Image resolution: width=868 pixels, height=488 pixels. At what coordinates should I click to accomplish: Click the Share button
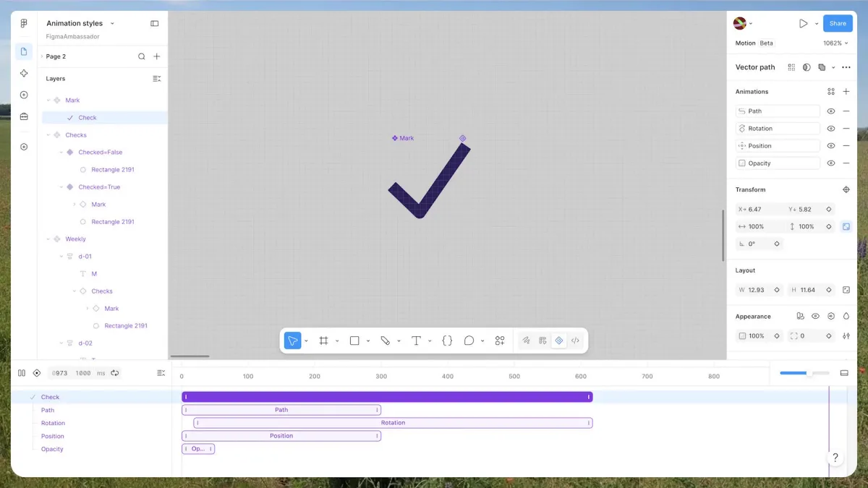tap(838, 23)
